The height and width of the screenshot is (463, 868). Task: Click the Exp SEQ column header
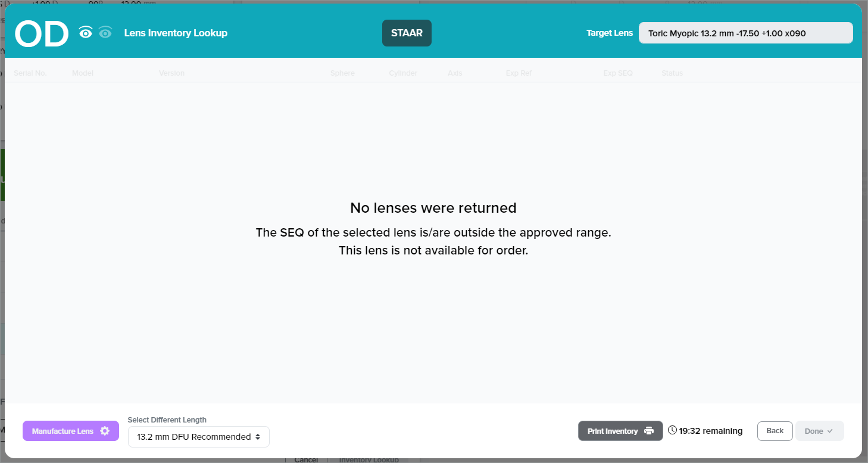coord(618,73)
